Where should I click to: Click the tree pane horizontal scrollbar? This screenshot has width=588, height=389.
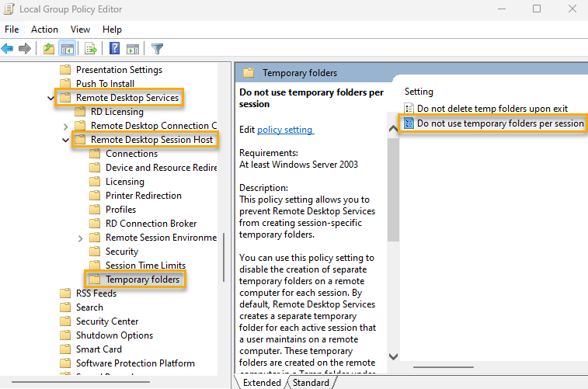81,382
